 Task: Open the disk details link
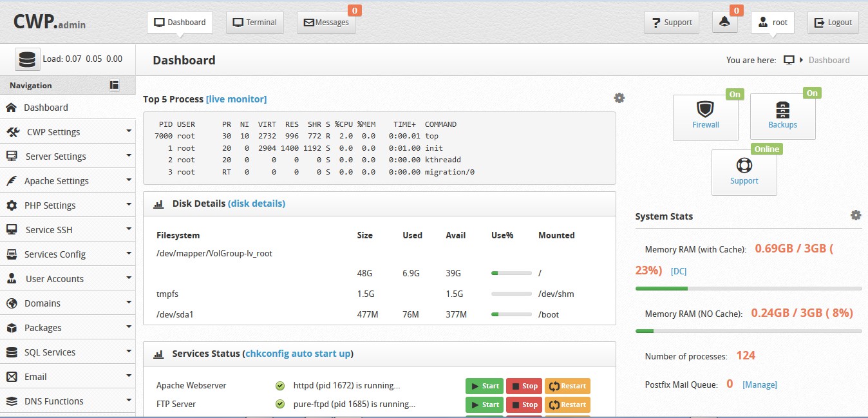[256, 204]
